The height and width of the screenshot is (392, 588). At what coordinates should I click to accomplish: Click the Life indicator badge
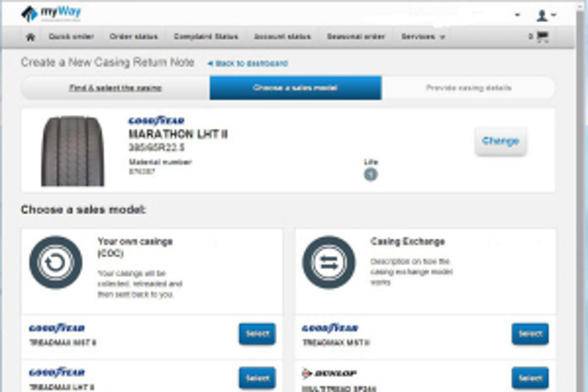(370, 174)
